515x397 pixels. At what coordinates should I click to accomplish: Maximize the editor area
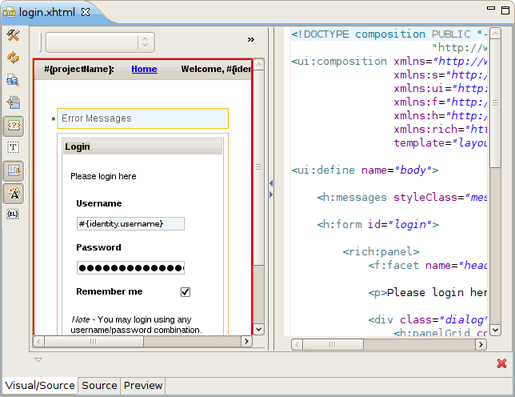pyautogui.click(x=505, y=10)
